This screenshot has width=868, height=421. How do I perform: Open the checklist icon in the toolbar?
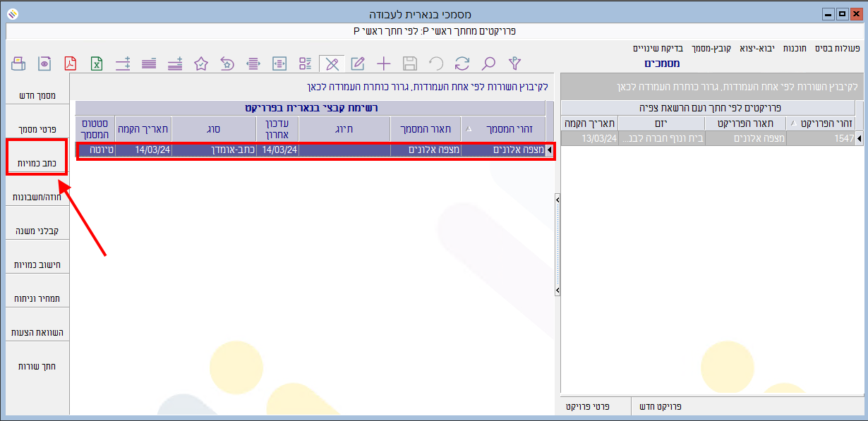pos(306,63)
